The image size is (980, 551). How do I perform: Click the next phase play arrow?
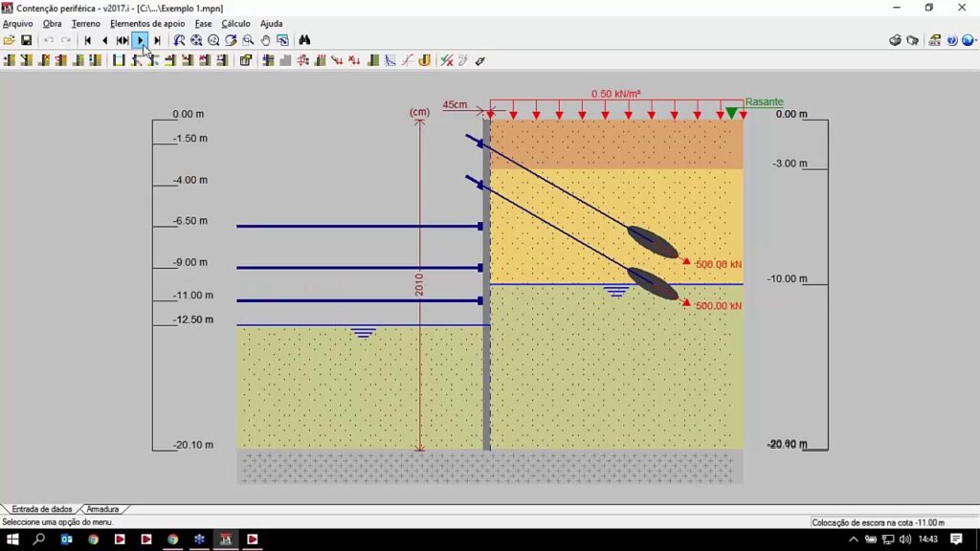[x=140, y=40]
